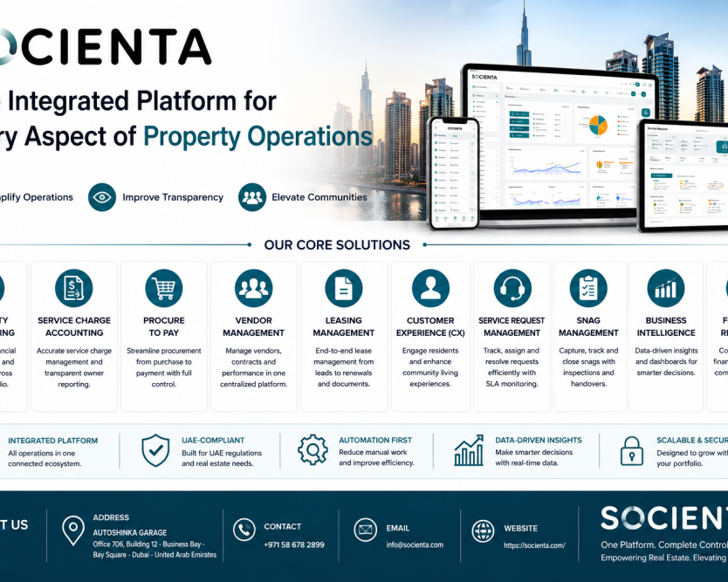Click the UAE-Compliant shield checkmark icon
This screenshot has height=582, width=728.
click(x=155, y=450)
